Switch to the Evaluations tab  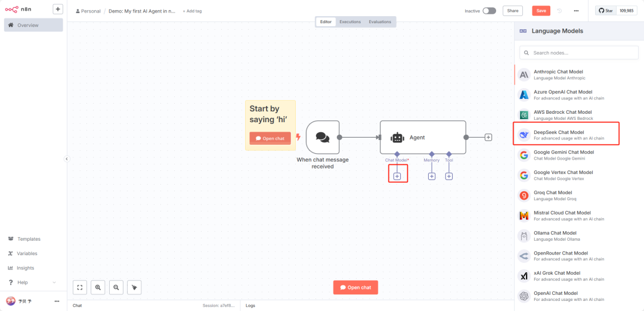point(380,21)
